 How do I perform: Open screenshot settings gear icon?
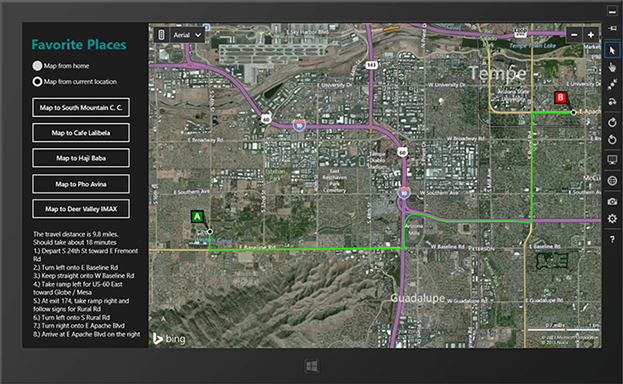pos(612,219)
